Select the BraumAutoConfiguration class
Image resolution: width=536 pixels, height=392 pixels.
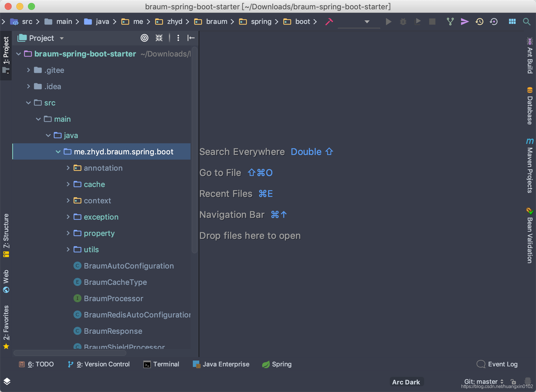pos(129,266)
